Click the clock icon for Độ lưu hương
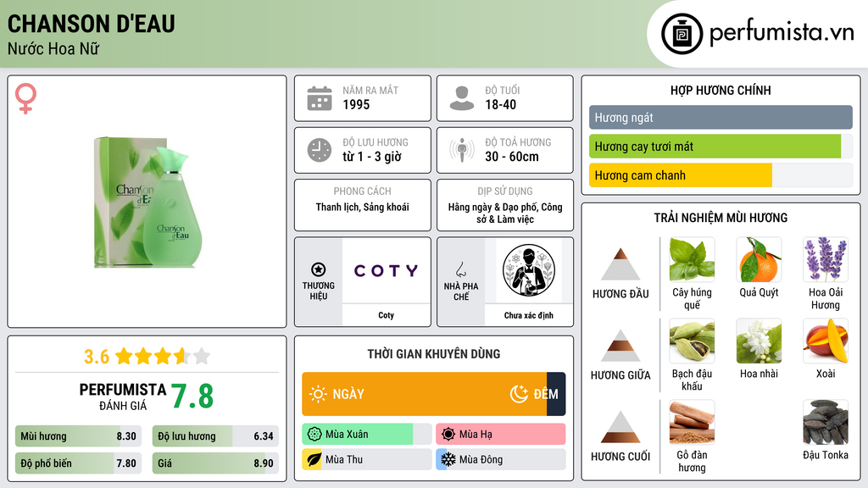The width and height of the screenshot is (868, 488). click(320, 150)
